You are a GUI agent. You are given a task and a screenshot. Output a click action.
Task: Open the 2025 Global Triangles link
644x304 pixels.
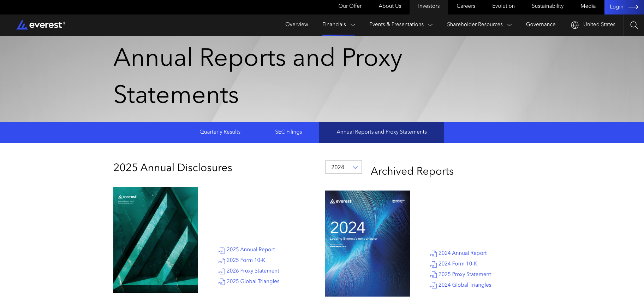pyautogui.click(x=253, y=281)
